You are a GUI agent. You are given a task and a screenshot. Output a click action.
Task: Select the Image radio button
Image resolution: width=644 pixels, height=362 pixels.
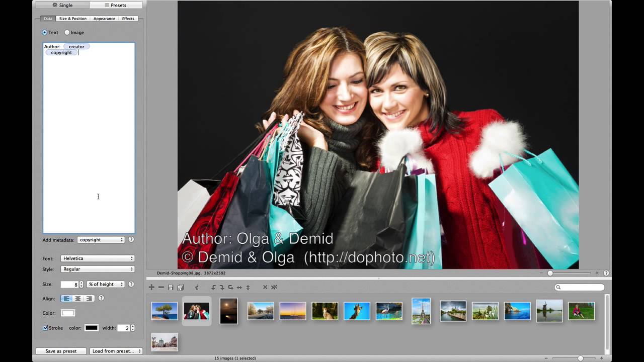click(67, 33)
